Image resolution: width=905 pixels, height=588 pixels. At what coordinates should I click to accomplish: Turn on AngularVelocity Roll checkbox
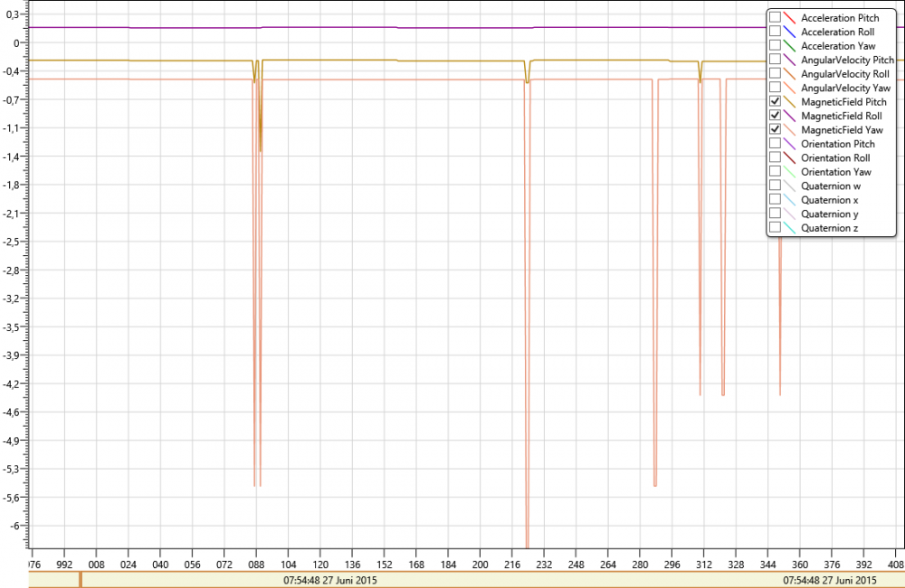coord(775,73)
